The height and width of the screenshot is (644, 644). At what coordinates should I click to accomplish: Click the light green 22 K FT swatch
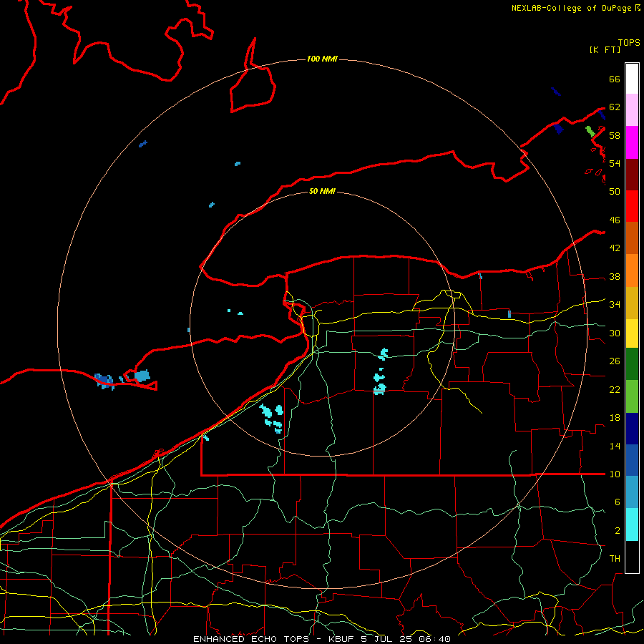[632, 396]
